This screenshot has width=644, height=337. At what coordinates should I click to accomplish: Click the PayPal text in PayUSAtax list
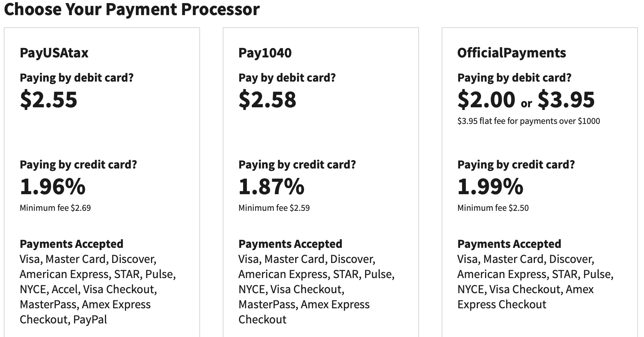point(90,320)
